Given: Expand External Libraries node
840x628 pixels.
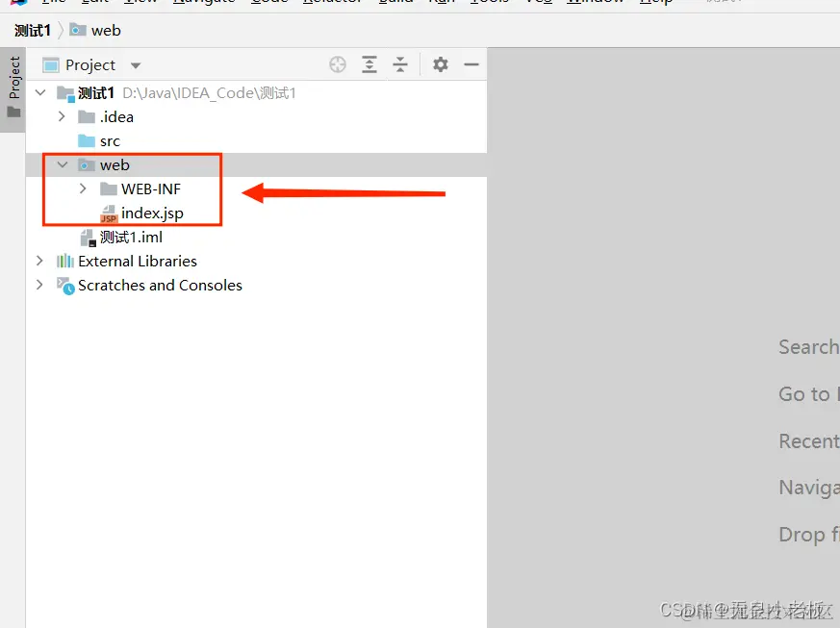Looking at the screenshot, I should point(39,261).
